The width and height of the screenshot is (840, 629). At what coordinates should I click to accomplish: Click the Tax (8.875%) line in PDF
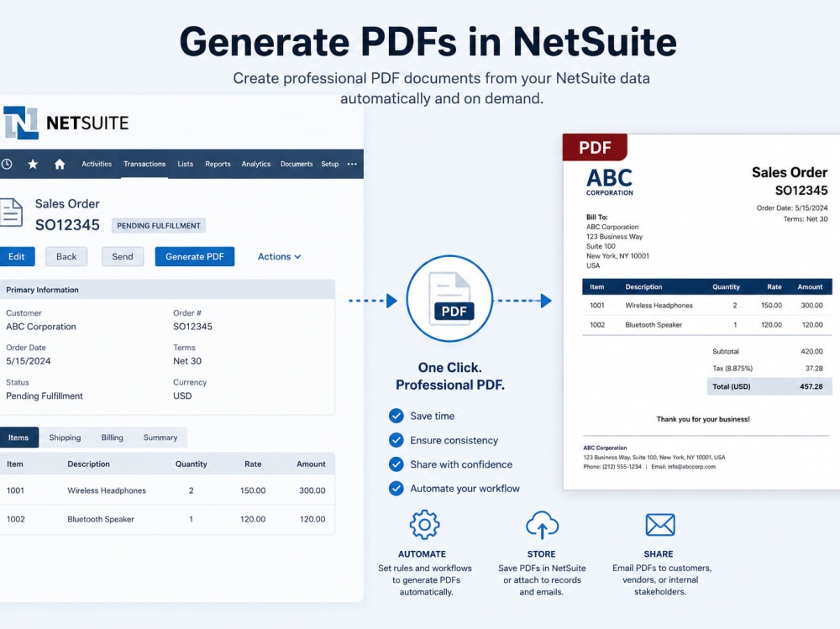pyautogui.click(x=767, y=368)
